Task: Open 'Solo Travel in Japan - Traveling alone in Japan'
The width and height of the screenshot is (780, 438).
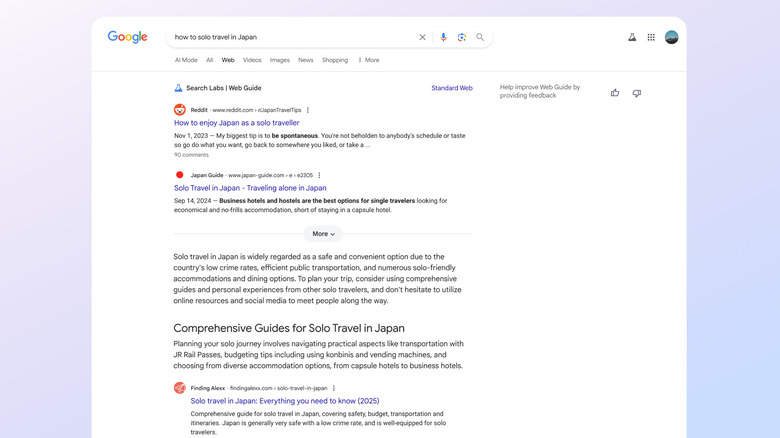Action: [x=250, y=188]
